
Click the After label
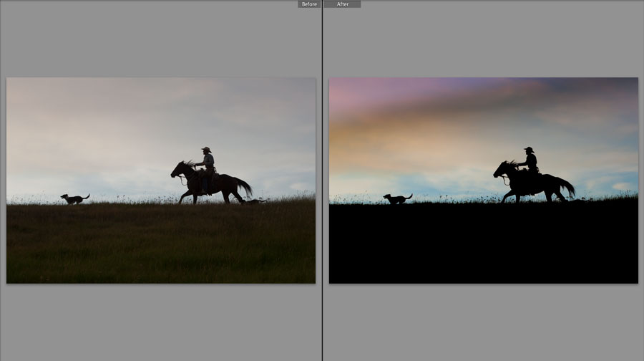pos(343,4)
